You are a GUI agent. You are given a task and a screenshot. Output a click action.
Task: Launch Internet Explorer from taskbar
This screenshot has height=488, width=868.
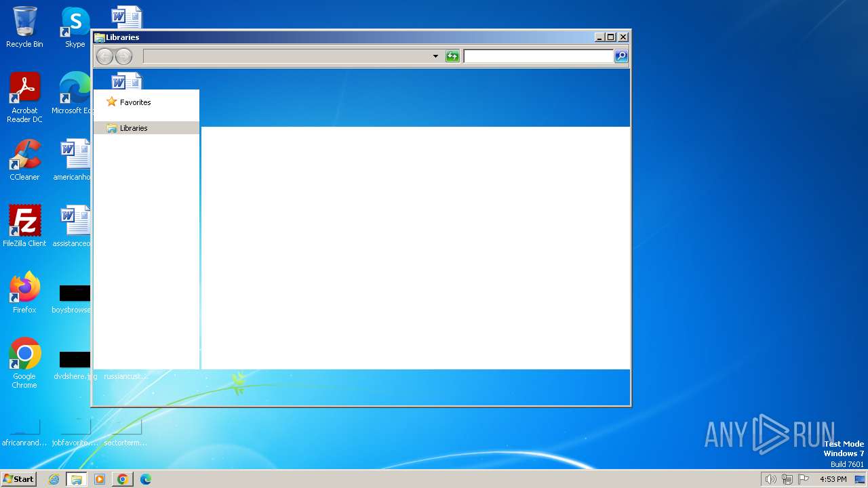54,479
